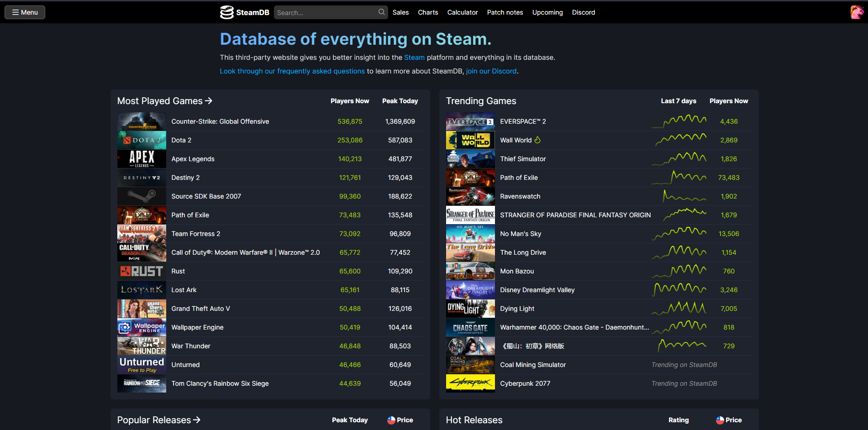Click the Mon Bazou game title

point(517,271)
